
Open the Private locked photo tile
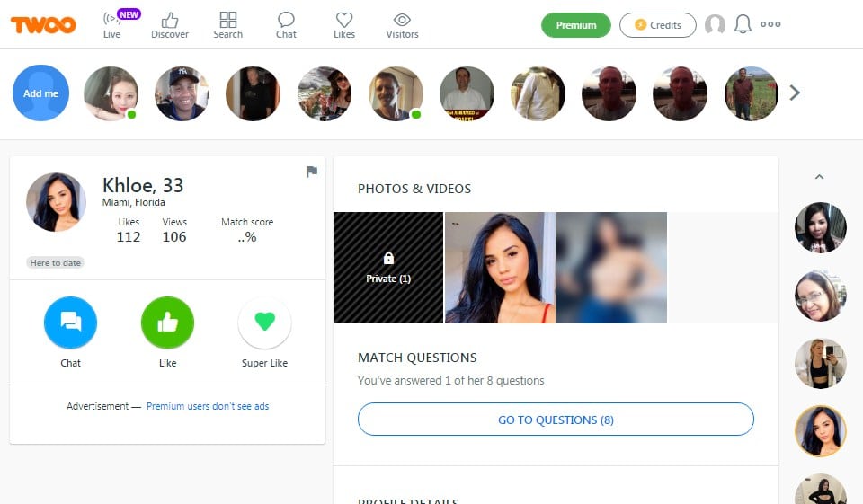point(388,268)
